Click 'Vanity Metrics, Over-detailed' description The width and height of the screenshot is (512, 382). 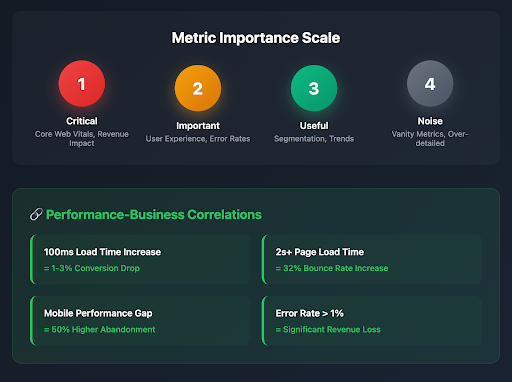coord(430,138)
